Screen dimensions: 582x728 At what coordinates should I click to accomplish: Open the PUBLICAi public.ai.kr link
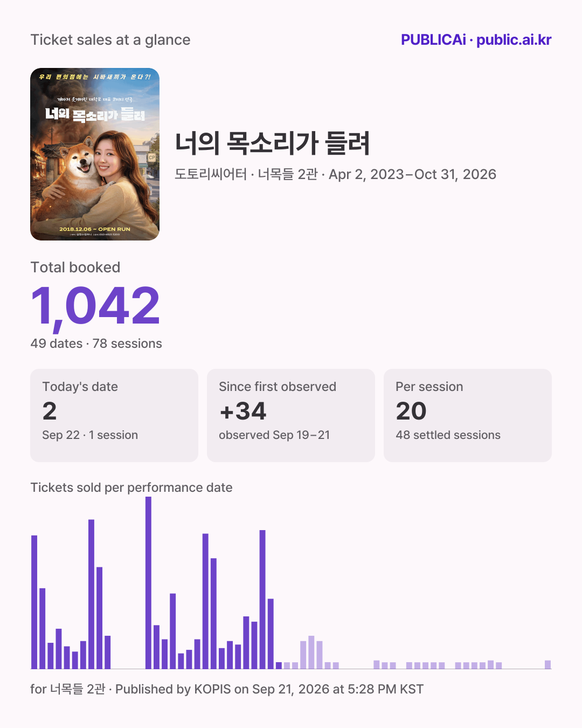point(476,40)
